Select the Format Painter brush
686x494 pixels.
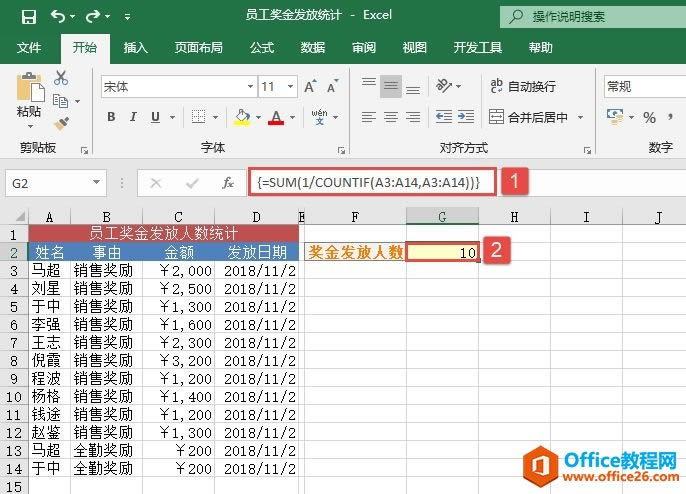coord(61,123)
